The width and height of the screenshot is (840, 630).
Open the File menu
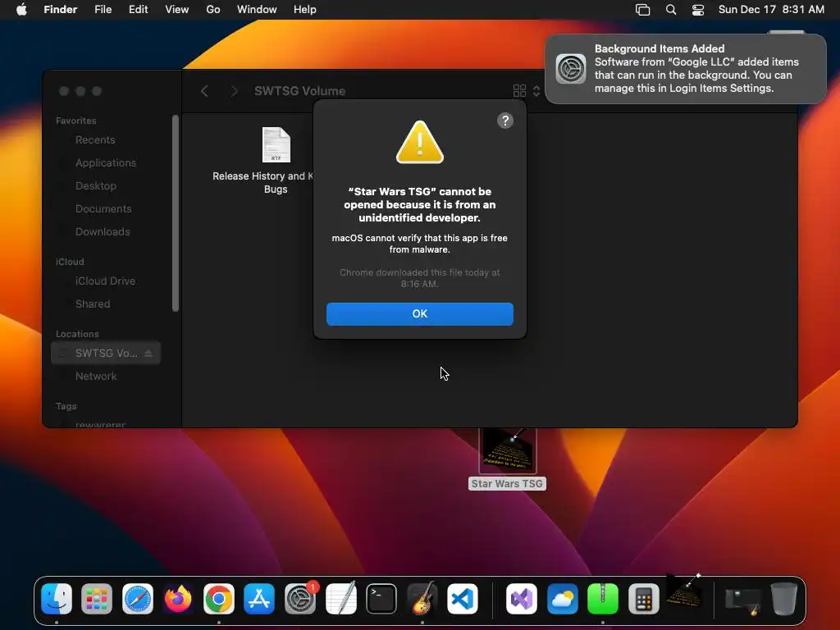click(x=103, y=10)
